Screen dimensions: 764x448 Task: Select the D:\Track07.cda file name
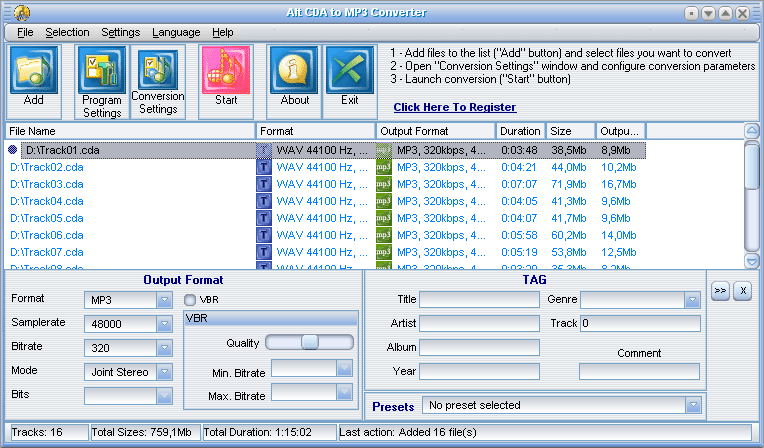(x=47, y=252)
